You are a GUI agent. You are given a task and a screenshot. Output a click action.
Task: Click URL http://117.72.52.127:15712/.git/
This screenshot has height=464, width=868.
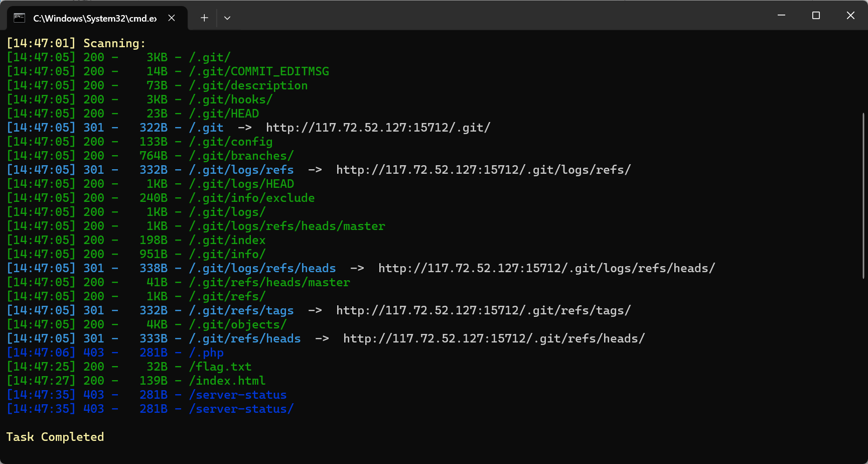tap(378, 128)
